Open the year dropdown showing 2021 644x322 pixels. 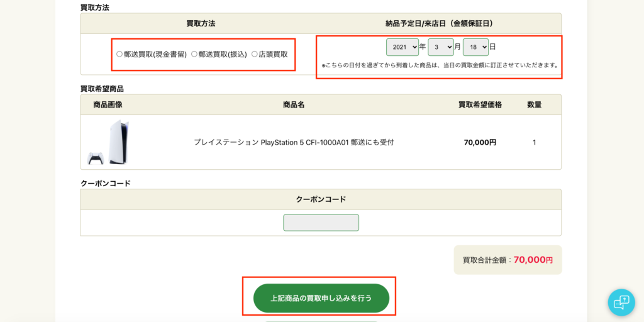[x=402, y=47]
